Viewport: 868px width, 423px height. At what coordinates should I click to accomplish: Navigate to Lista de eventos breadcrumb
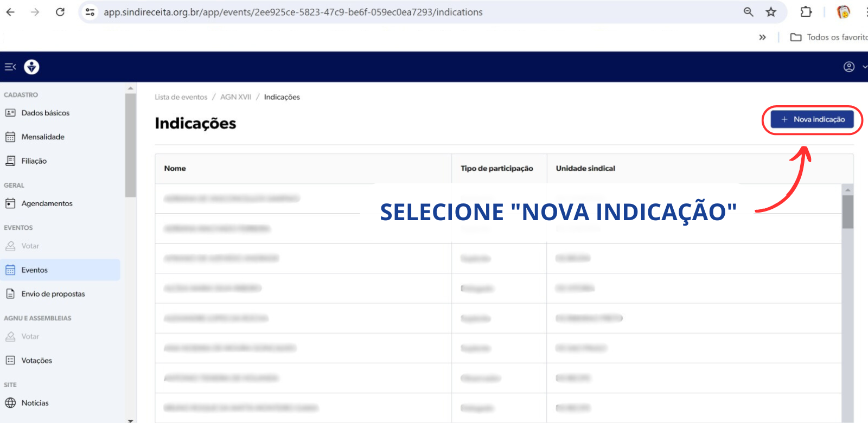click(181, 97)
